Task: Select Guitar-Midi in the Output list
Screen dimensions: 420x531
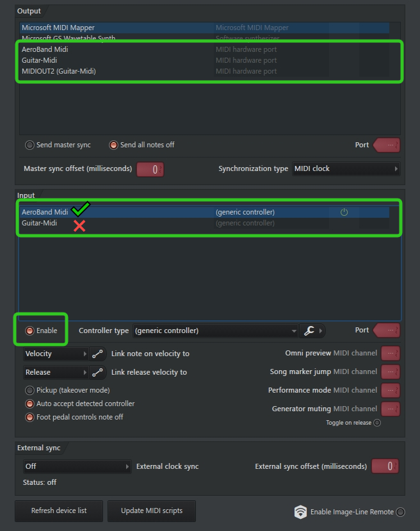Action: [x=204, y=60]
